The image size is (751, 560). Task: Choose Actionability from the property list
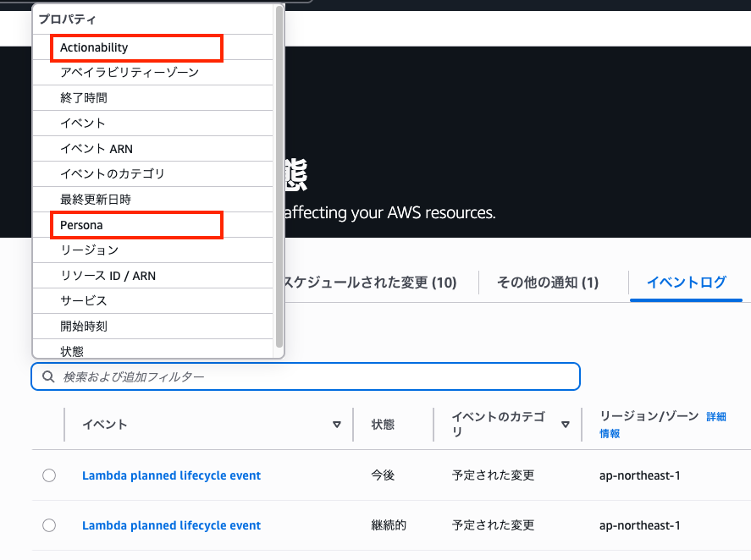click(x=94, y=47)
